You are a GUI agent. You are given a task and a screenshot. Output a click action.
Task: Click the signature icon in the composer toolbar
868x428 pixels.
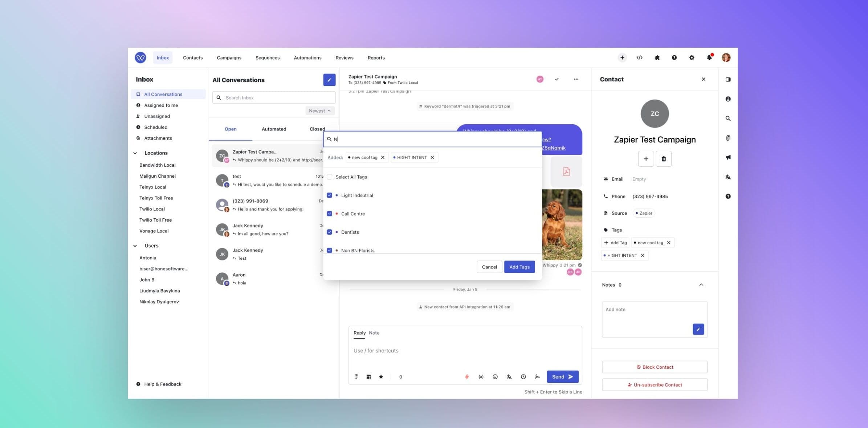[538, 377]
